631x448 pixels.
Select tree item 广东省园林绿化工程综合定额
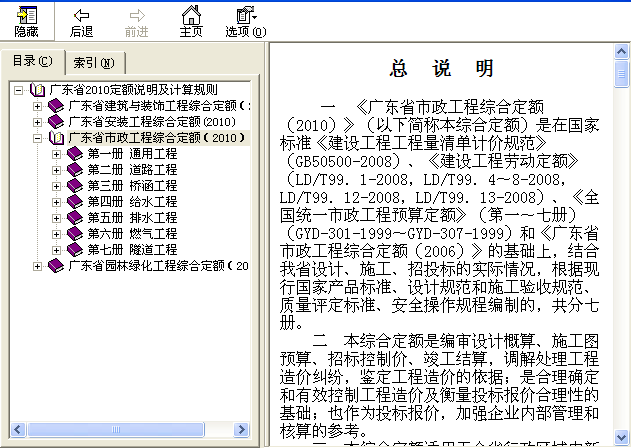(x=159, y=266)
